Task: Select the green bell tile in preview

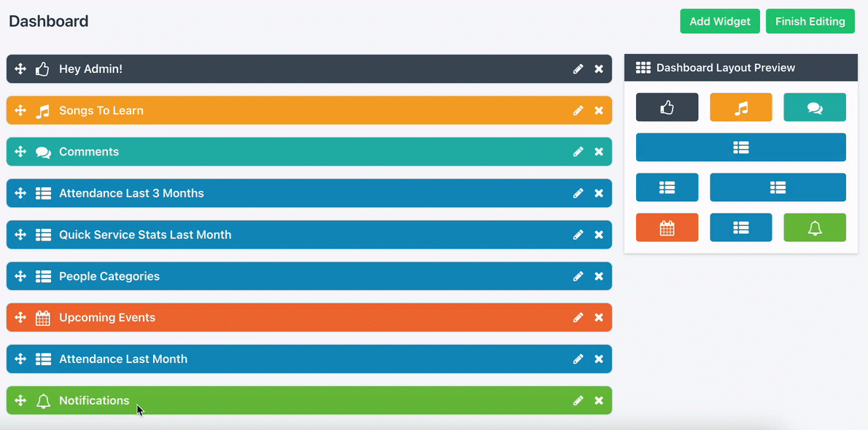Action: (815, 227)
